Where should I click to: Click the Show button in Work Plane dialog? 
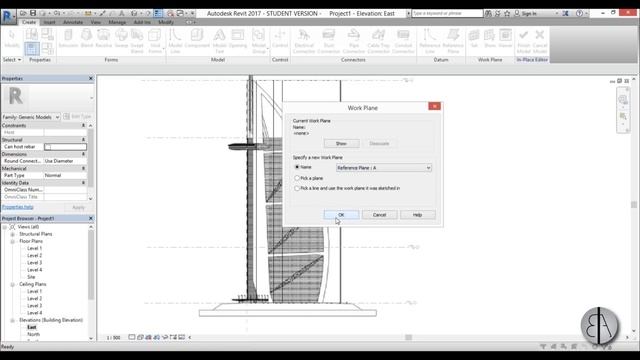click(341, 143)
